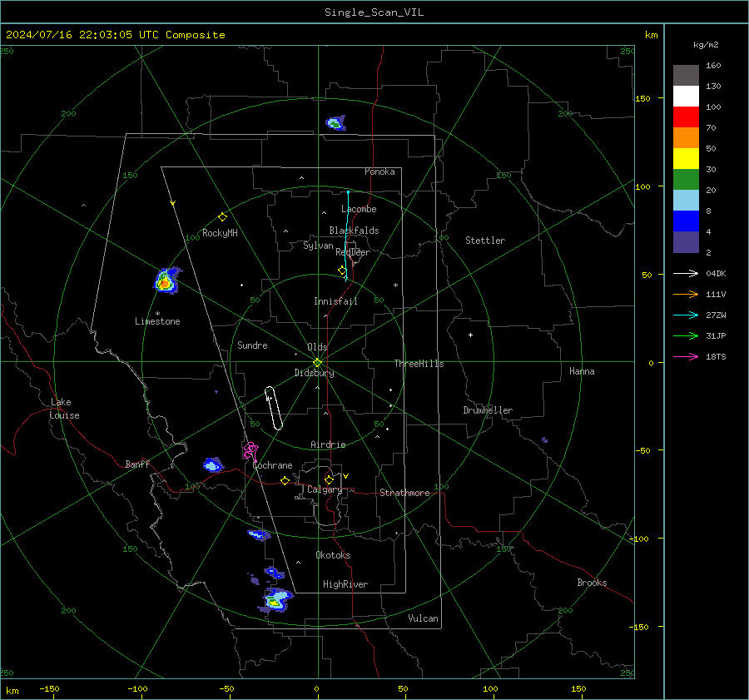Click the Olds label
This screenshot has width=749, height=700.
pyautogui.click(x=317, y=347)
